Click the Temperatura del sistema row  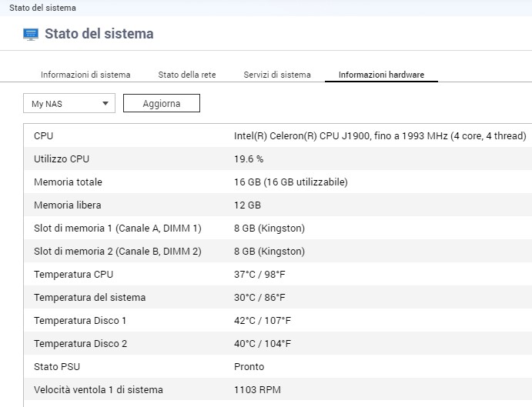(x=277, y=297)
